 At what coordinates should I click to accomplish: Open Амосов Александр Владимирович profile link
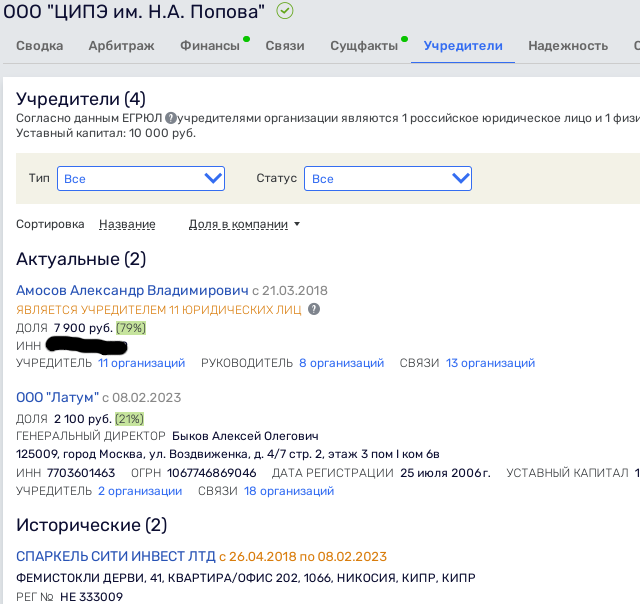tap(132, 290)
